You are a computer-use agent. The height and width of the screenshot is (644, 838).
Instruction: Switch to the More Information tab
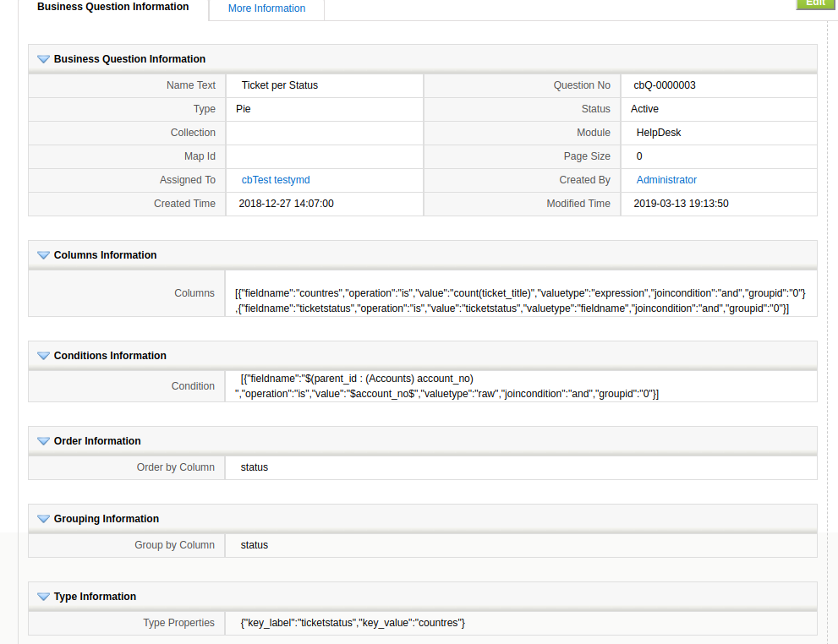coord(266,8)
